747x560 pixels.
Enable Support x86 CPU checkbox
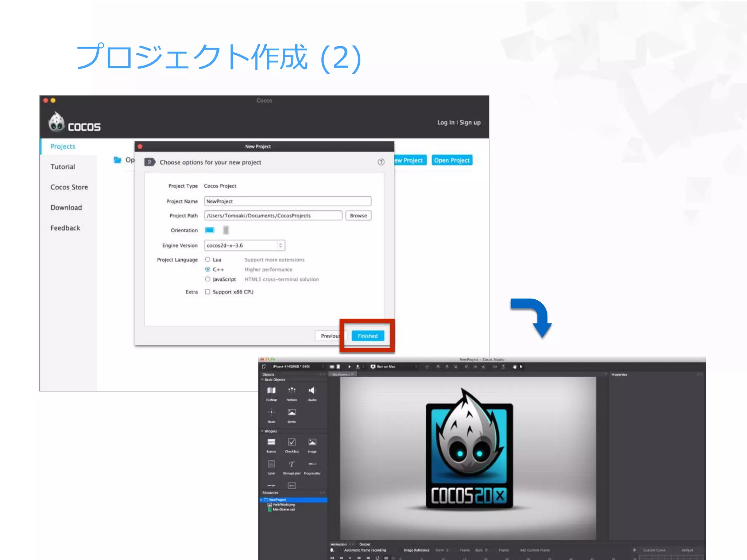coord(208,292)
